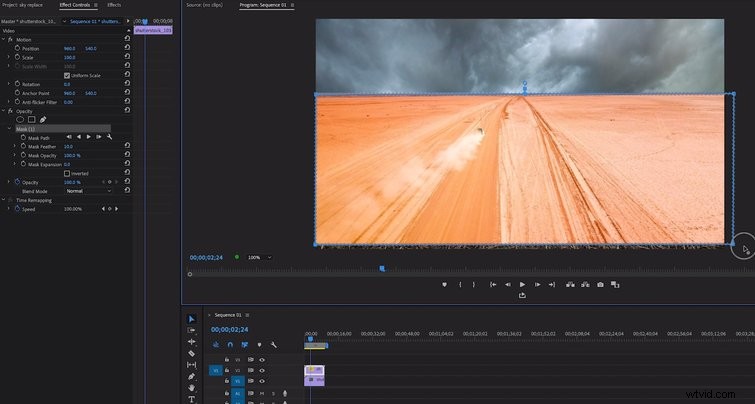Toggle animation stopwatch for Mask Feather

point(23,146)
